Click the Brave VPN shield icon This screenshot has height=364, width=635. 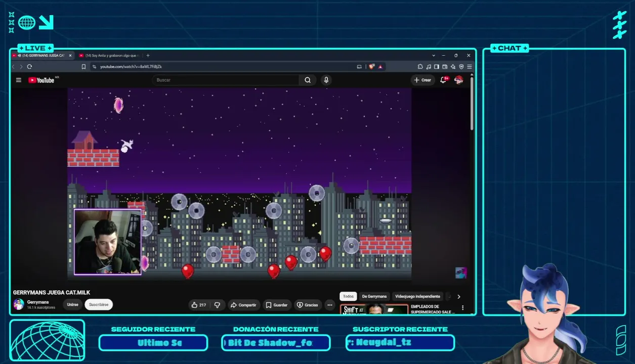point(461,67)
